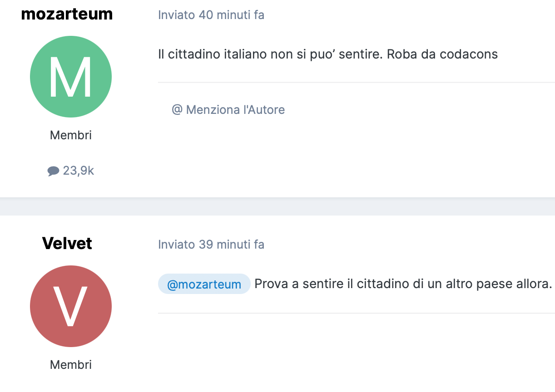The height and width of the screenshot is (392, 555).
Task: Open the mozarteum username profile link
Action: click(x=67, y=14)
